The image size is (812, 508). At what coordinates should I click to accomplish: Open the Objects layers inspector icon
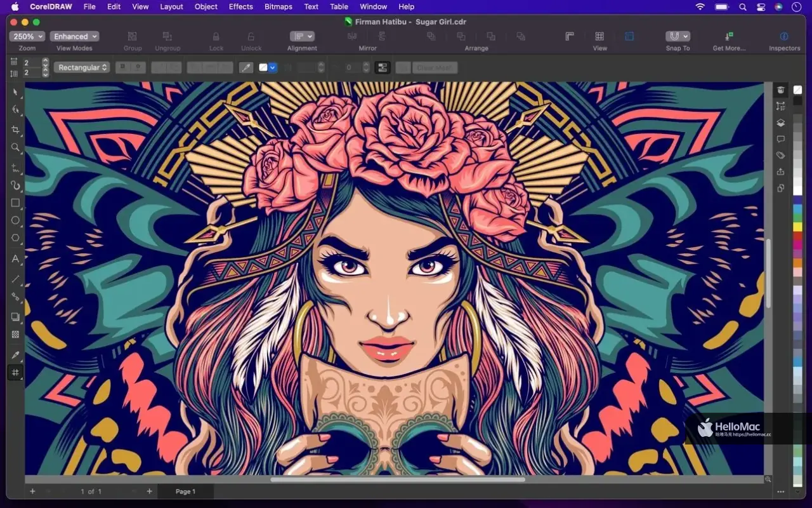pos(781,123)
